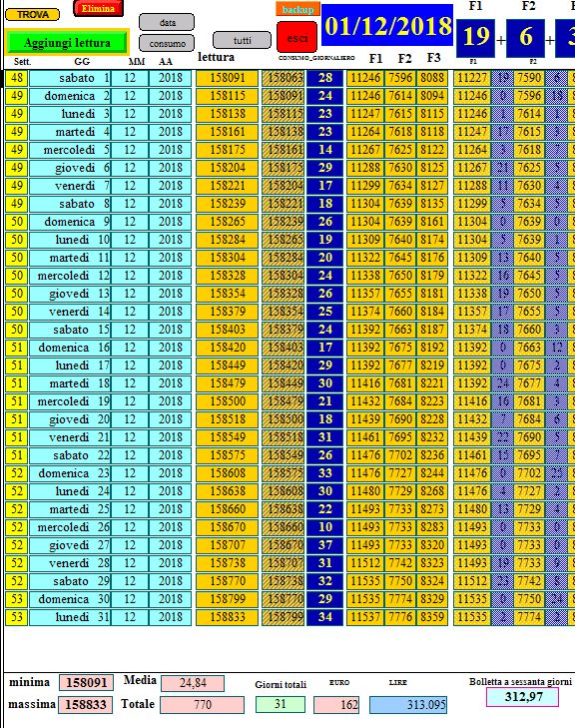575x728 pixels.
Task: Click the massima field showing 158833
Action: [x=86, y=704]
